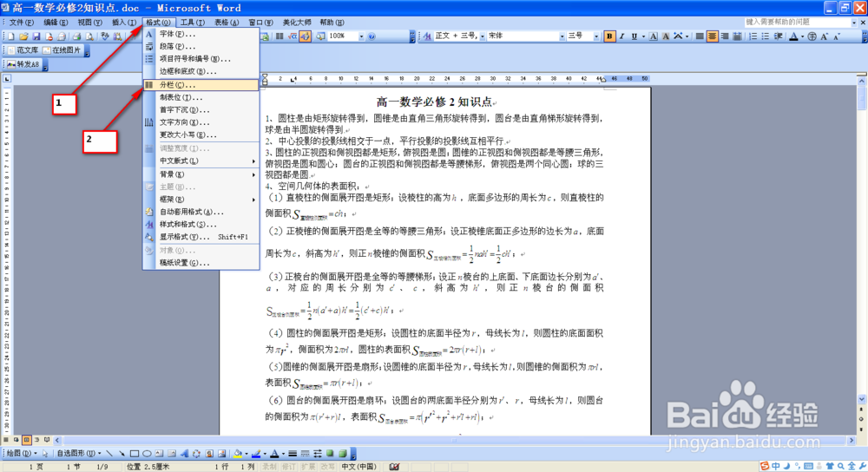Image resolution: width=868 pixels, height=472 pixels.
Task: Open the Word help icon
Action: [x=372, y=36]
